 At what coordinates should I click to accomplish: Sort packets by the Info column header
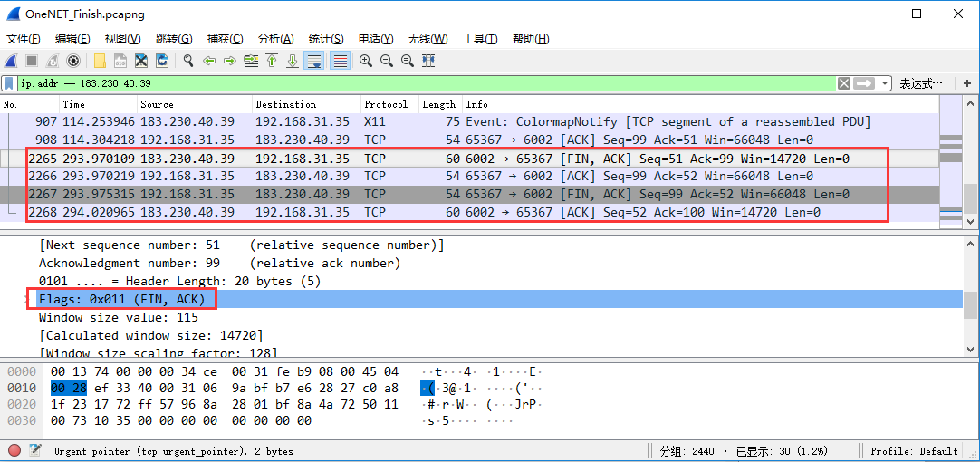point(700,104)
